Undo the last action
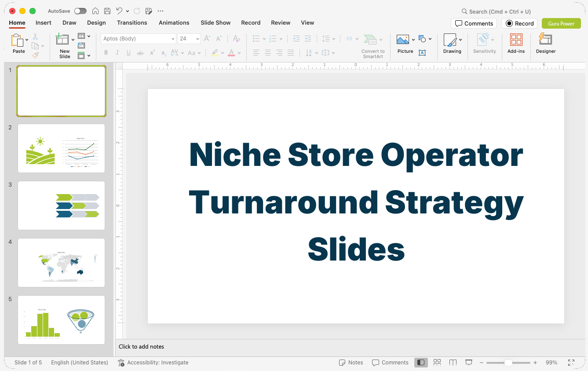Screen dimensions: 588x371 (x=119, y=11)
